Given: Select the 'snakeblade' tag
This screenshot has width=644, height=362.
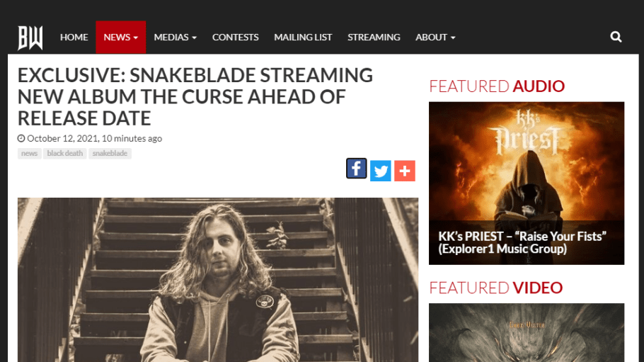Looking at the screenshot, I should click(x=110, y=154).
